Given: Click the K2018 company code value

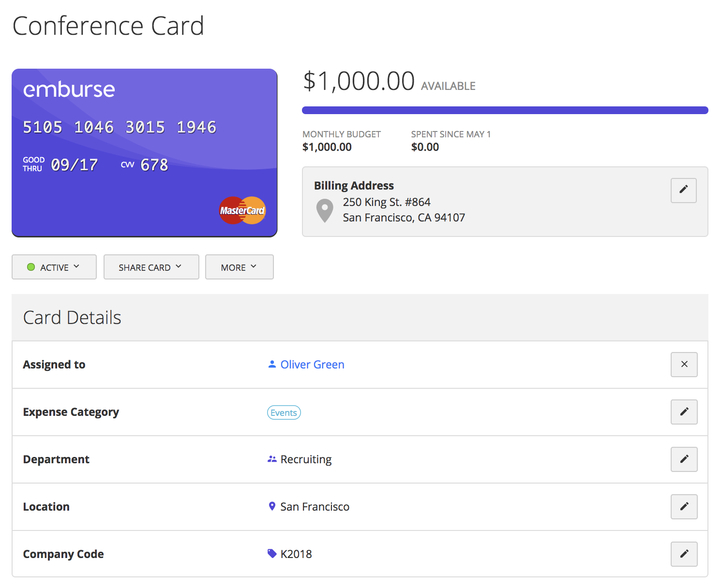Looking at the screenshot, I should click(x=296, y=554).
